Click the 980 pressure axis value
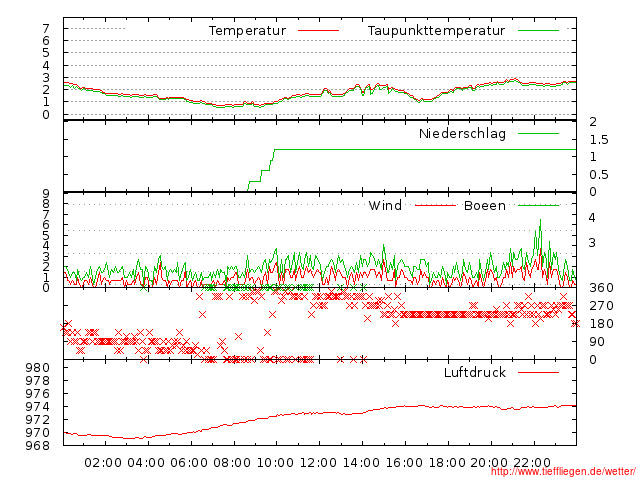 click(x=38, y=368)
